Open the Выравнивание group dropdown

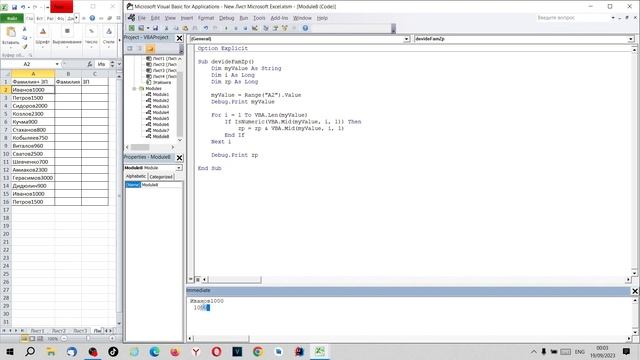click(67, 37)
